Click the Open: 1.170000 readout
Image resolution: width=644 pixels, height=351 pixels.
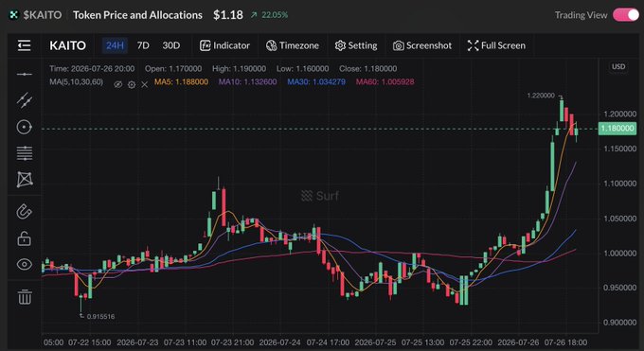(173, 68)
